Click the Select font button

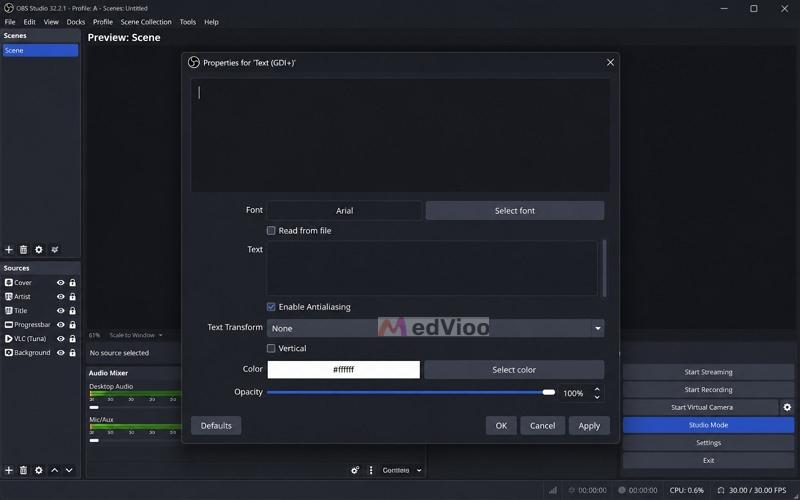pos(515,211)
